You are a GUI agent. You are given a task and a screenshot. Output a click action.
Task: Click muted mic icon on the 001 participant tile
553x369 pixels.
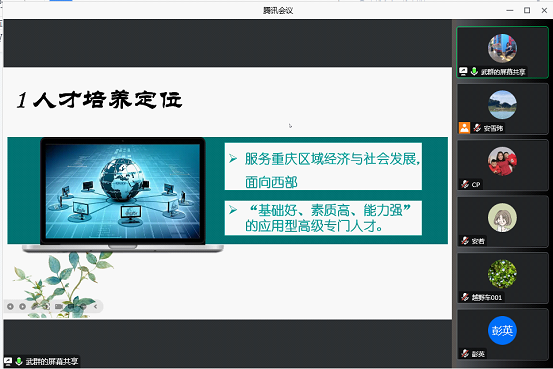(465, 297)
